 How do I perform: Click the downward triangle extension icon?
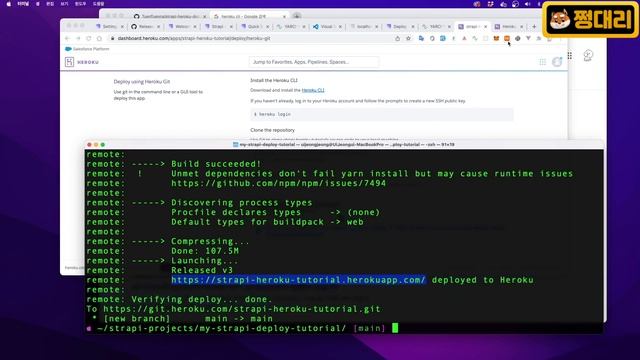[528, 38]
